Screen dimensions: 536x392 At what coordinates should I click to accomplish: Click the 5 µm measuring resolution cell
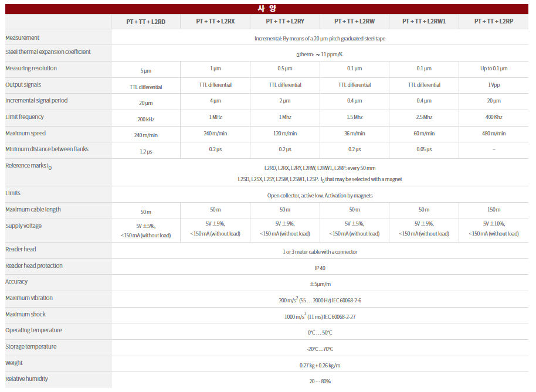(x=145, y=71)
